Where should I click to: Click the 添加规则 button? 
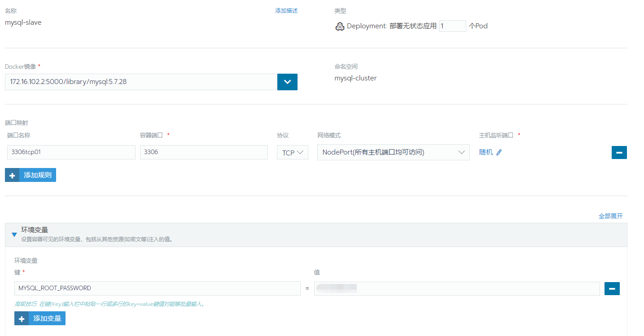click(31, 175)
